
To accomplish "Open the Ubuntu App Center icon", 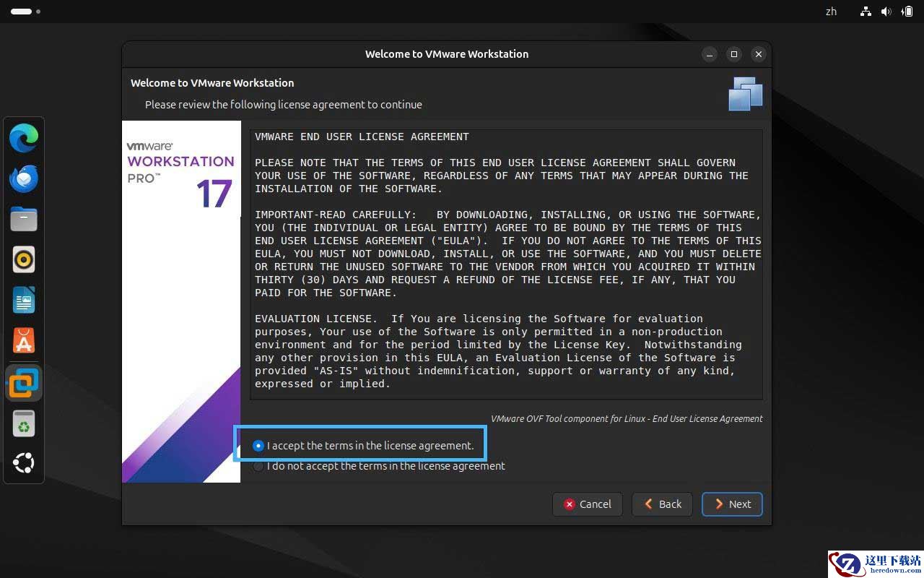I will (x=24, y=340).
